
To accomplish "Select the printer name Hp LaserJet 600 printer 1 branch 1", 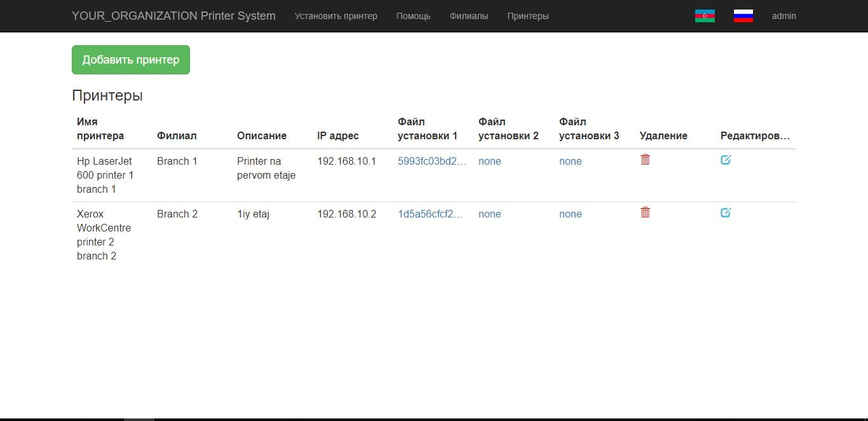I will [x=105, y=175].
